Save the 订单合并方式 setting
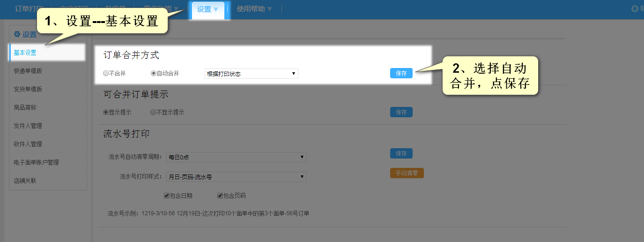This screenshot has width=644, height=242. point(401,73)
